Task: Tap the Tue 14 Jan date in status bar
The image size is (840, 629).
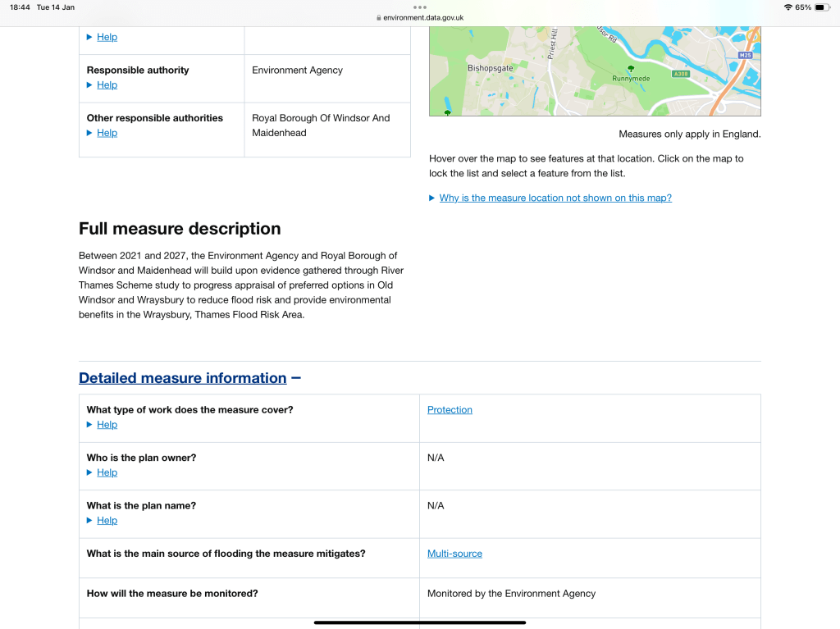Action: (x=56, y=7)
